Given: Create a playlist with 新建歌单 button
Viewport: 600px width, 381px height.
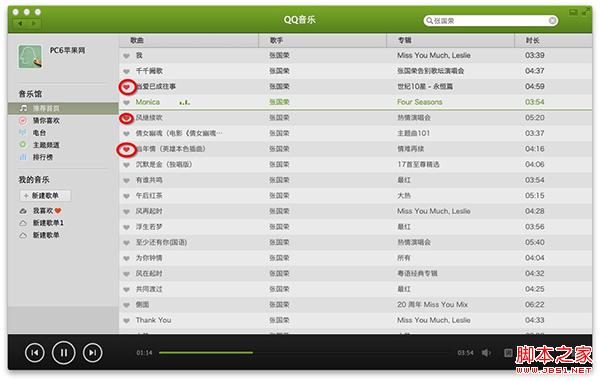Looking at the screenshot, I should (45, 195).
